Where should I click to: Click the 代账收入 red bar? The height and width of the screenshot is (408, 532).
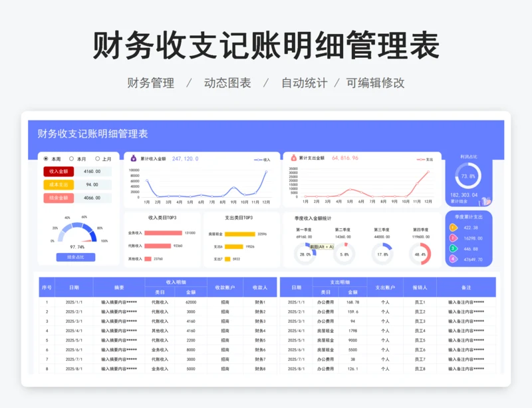point(158,246)
